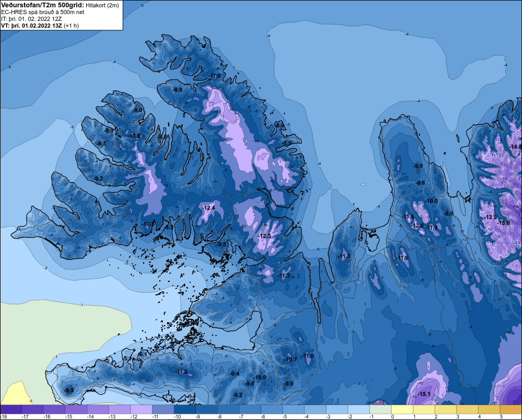Image resolution: width=522 pixels, height=420 pixels.
Task: Click the -10.9 temperature value on the map
Action: [134, 136]
